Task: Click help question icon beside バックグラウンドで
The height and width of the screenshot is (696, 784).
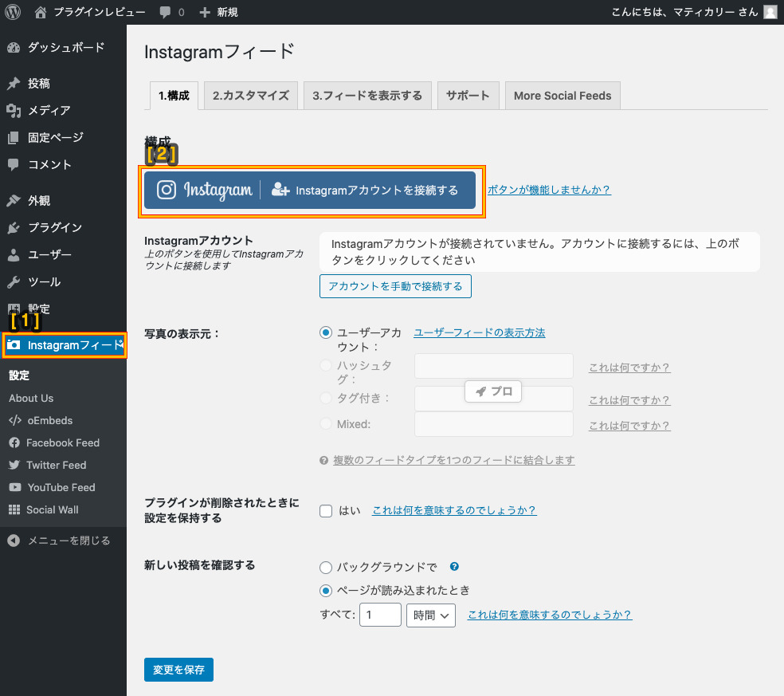Action: pyautogui.click(x=454, y=566)
